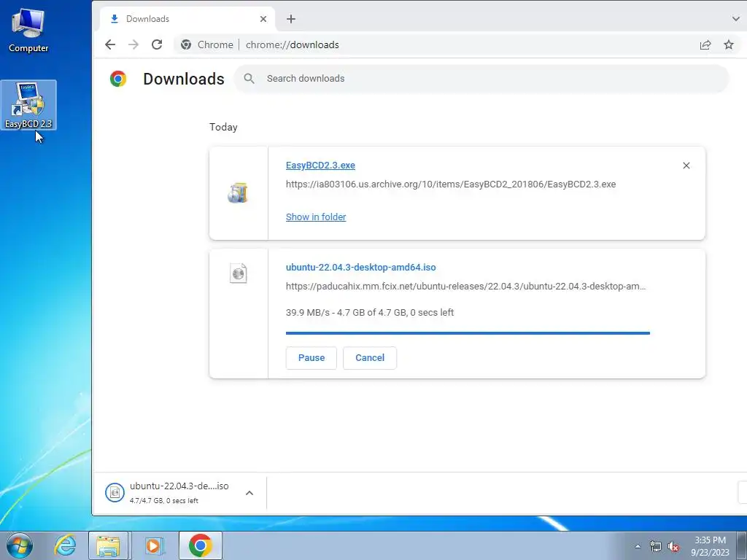Cancel the Ubuntu ISO download
The image size is (747, 560).
tap(370, 358)
